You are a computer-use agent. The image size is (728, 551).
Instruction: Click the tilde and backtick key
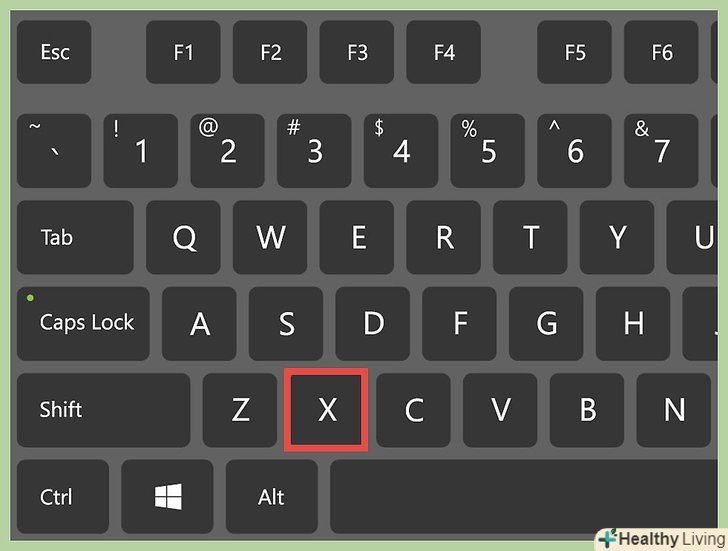pos(54,151)
